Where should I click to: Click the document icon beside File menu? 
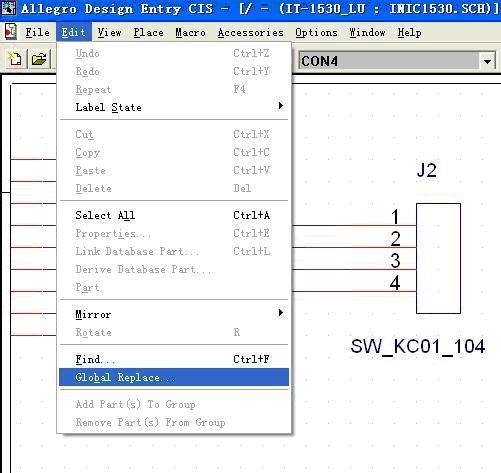point(11,32)
